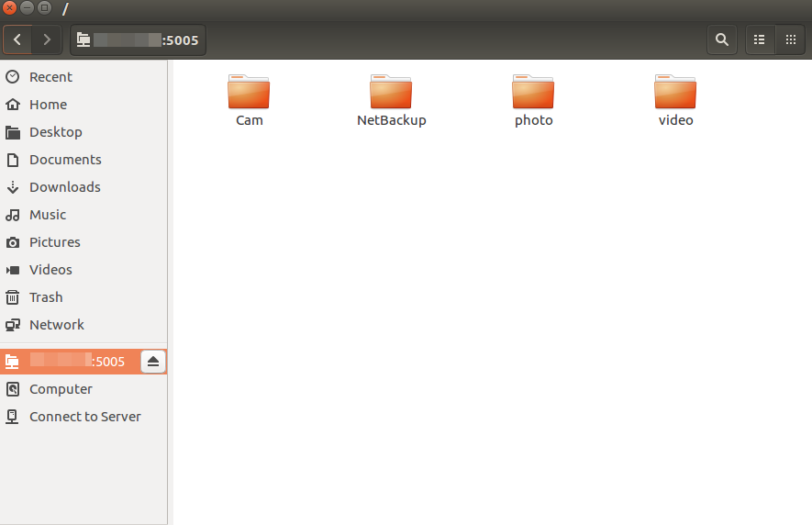The height and width of the screenshot is (525, 812).
Task: Minimize the file manager window
Action: [x=27, y=7]
